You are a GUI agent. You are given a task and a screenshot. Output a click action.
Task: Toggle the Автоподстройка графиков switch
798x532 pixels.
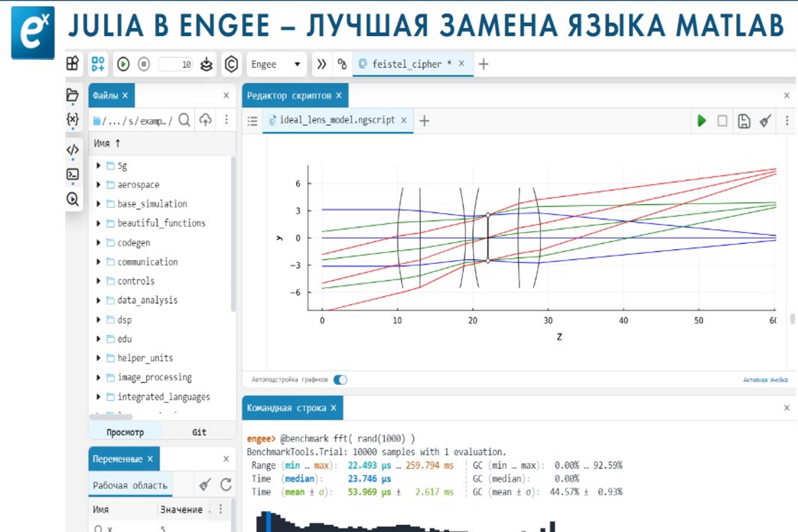coord(340,380)
